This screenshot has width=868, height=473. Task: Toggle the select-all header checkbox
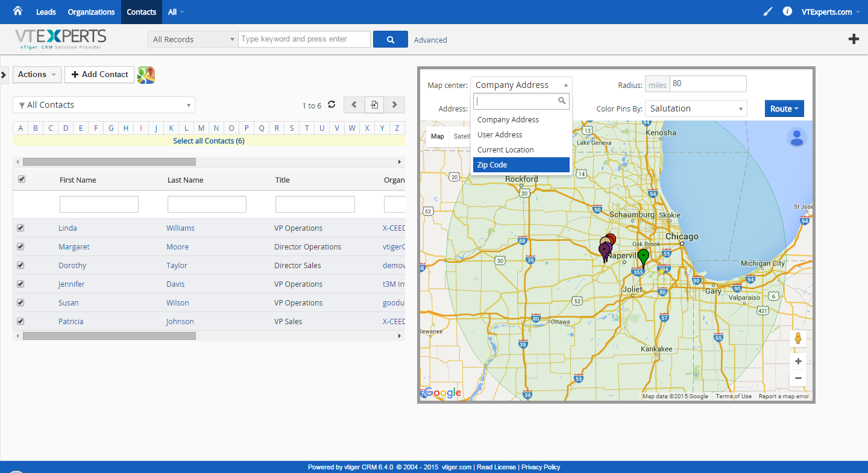(x=22, y=179)
